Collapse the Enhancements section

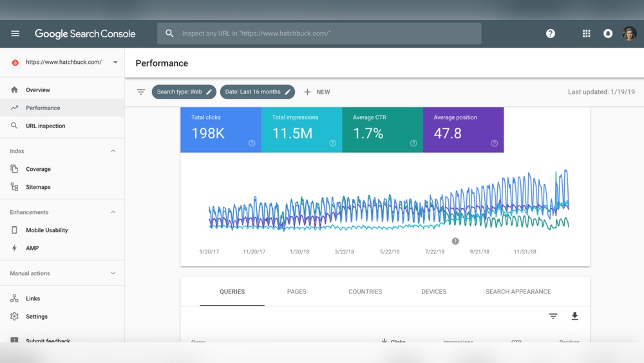pyautogui.click(x=113, y=213)
